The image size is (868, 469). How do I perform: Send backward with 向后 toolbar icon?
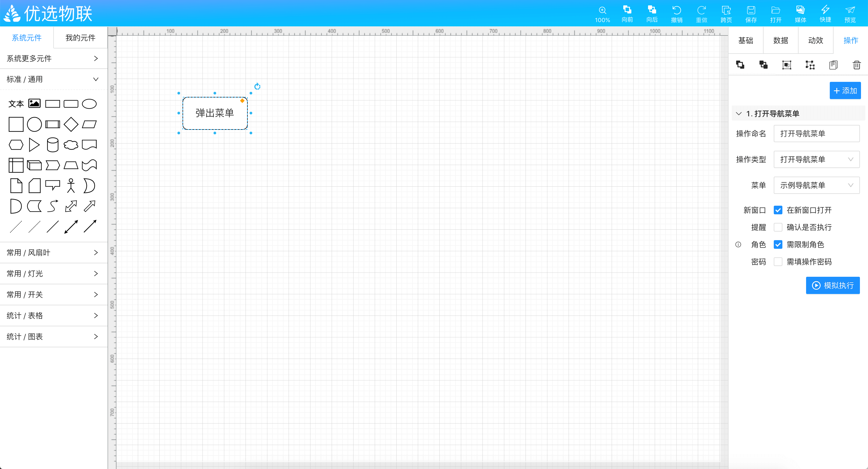652,14
